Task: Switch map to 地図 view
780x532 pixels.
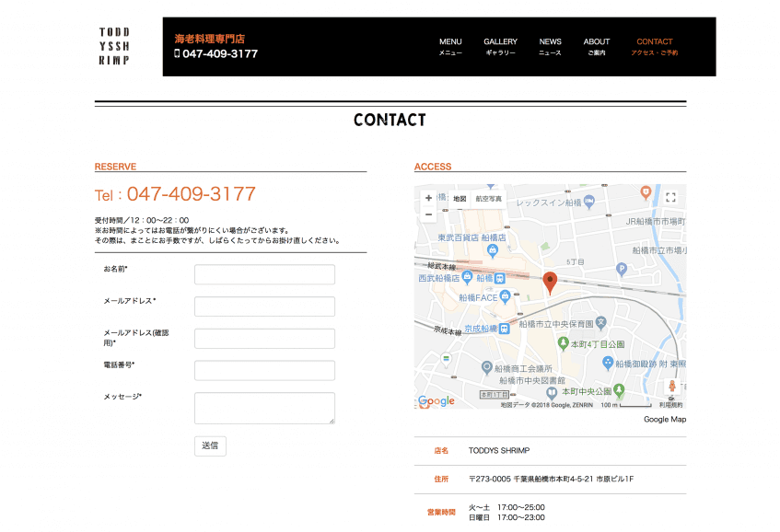Action: 460,199
